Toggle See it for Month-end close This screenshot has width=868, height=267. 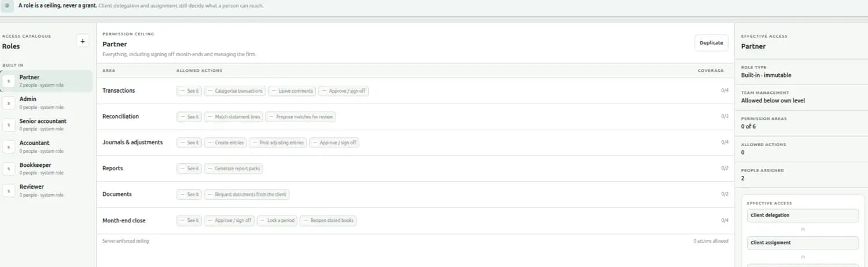click(189, 221)
